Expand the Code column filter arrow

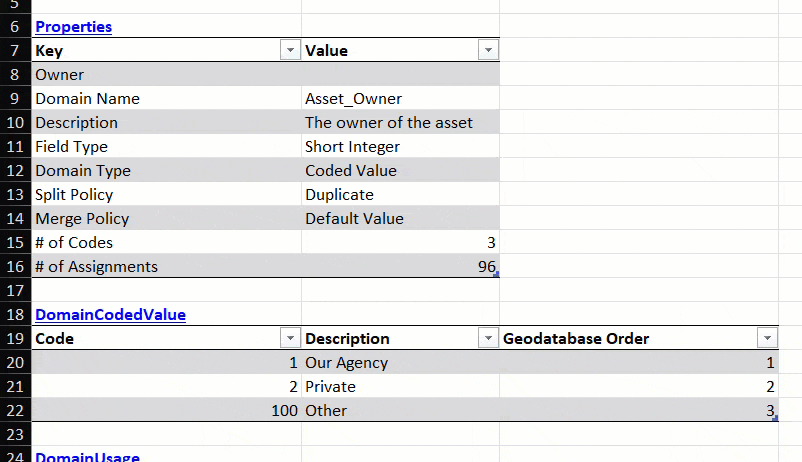290,338
